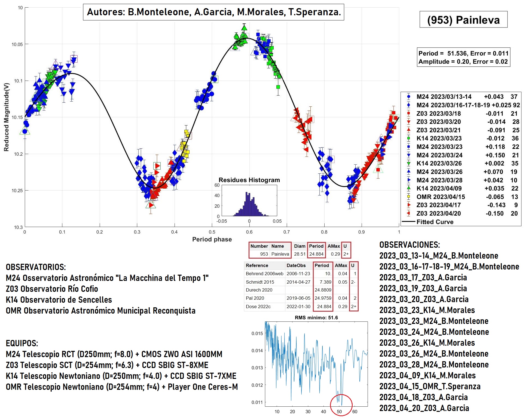Select observation "2023_03_17_Z03_A.Garcia"

(423, 277)
